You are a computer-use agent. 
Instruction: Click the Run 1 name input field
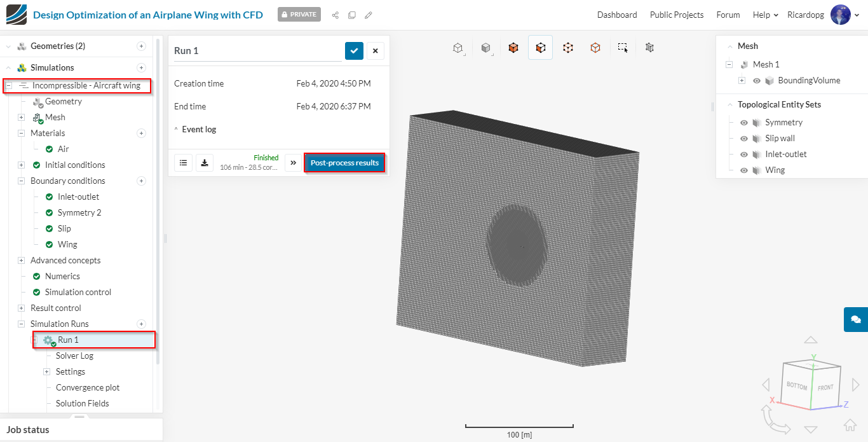pyautogui.click(x=257, y=51)
